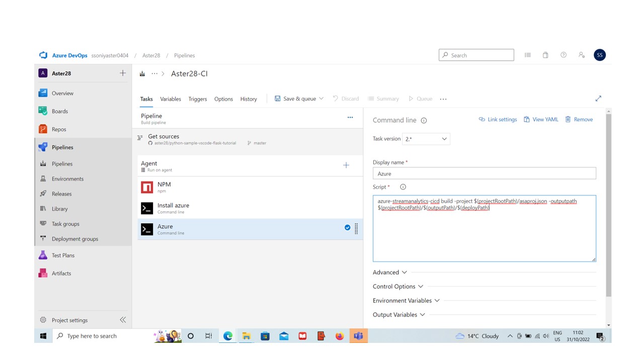Open the Pipelines sub-item under Pipelines

62,164
